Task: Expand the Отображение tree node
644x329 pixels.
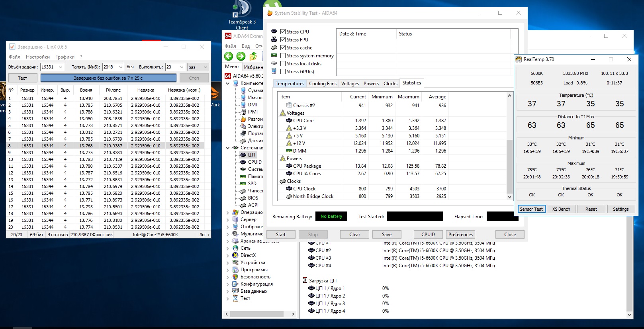Action: [x=228, y=227]
